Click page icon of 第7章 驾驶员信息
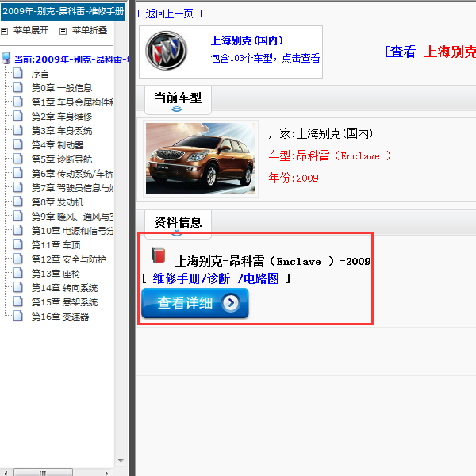 coord(18,187)
